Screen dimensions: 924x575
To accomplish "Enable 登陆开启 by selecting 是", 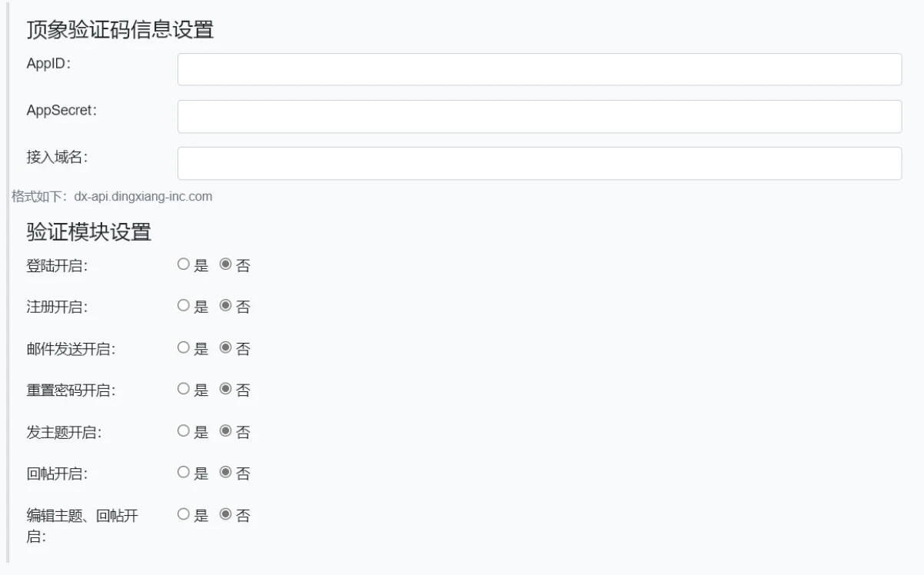I will click(x=183, y=264).
